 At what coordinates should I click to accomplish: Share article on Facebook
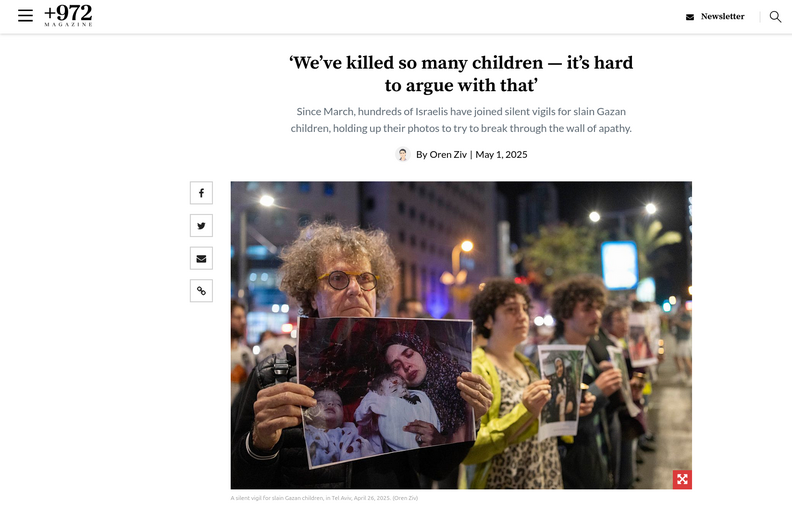(x=201, y=193)
